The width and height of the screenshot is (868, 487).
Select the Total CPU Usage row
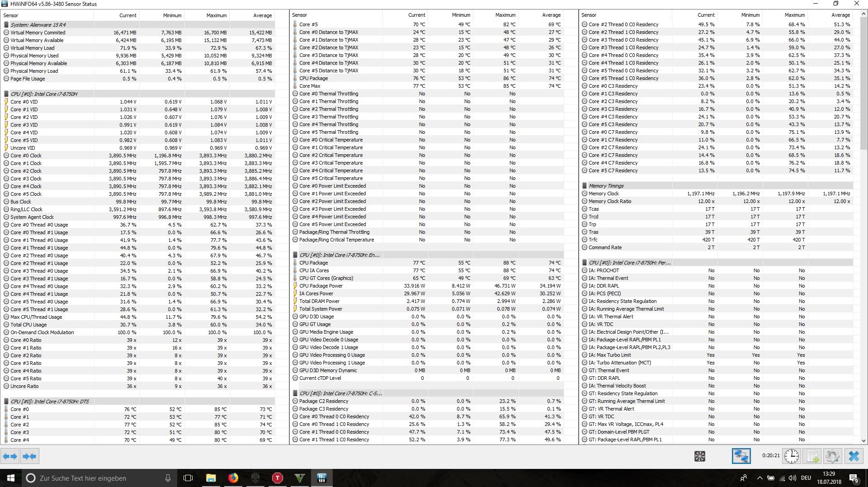[x=137, y=325]
